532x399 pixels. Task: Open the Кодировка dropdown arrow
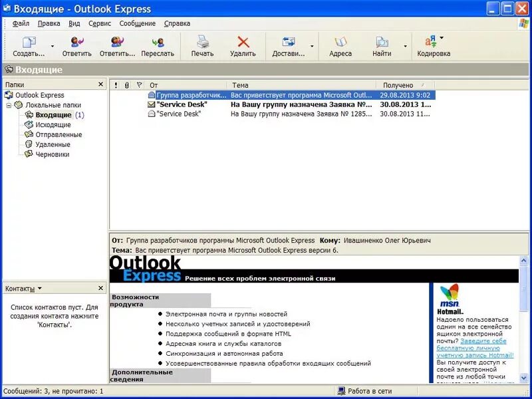[x=442, y=37]
